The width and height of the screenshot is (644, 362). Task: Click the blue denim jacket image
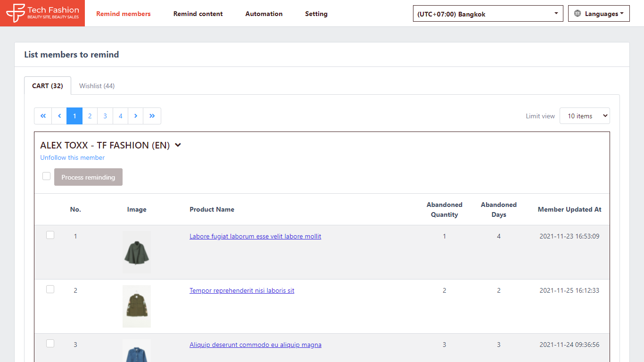click(x=137, y=351)
